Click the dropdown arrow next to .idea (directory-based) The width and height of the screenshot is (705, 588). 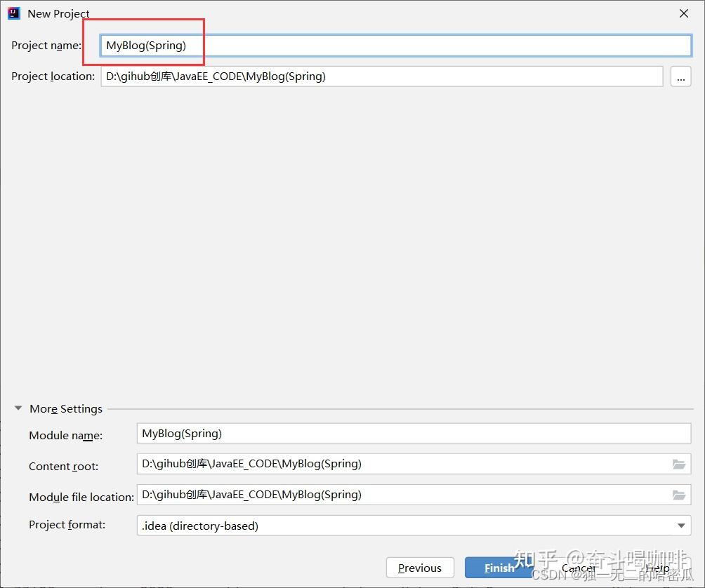[680, 525]
